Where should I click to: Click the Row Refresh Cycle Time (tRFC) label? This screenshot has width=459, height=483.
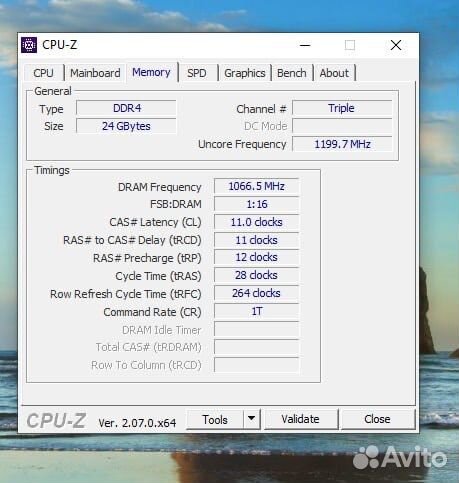(126, 294)
